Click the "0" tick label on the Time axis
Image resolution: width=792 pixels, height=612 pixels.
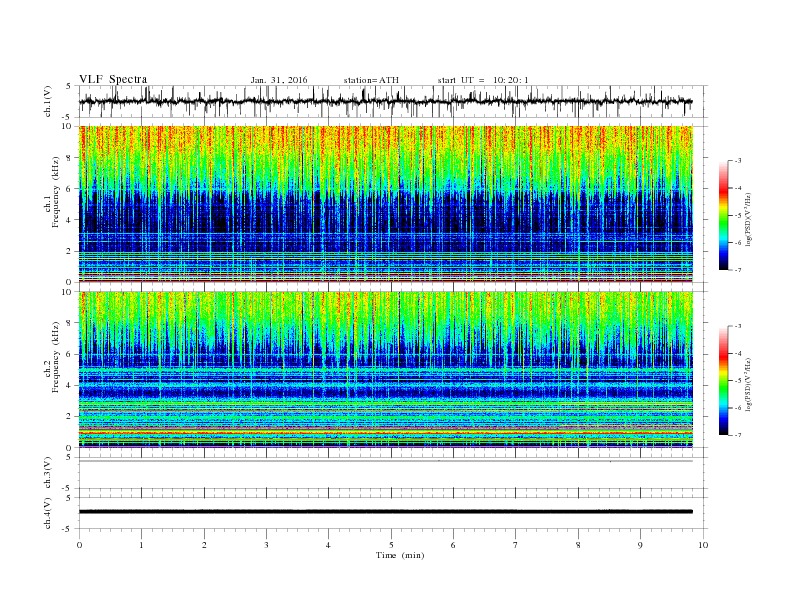(x=79, y=545)
